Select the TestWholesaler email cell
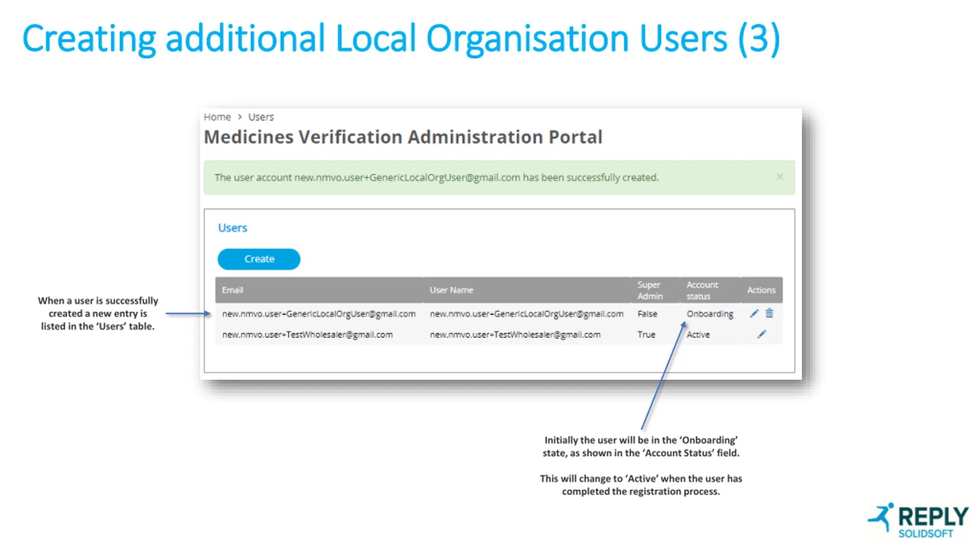 pyautogui.click(x=307, y=334)
